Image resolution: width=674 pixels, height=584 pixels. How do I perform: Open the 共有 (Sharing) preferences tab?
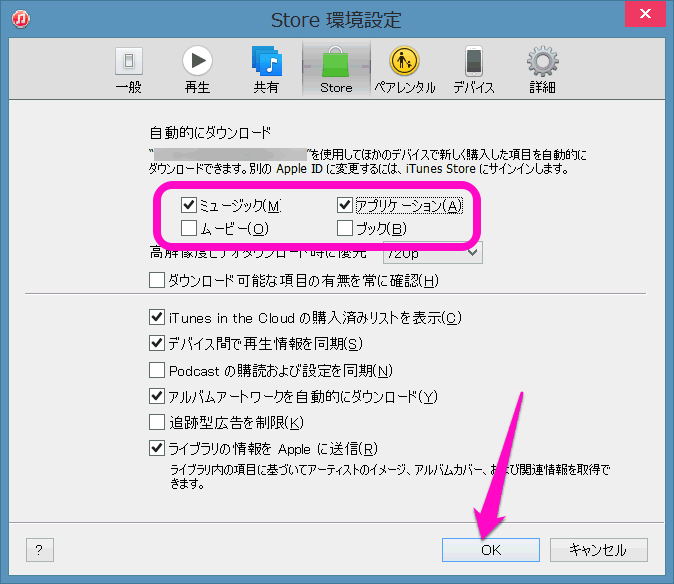click(x=266, y=71)
